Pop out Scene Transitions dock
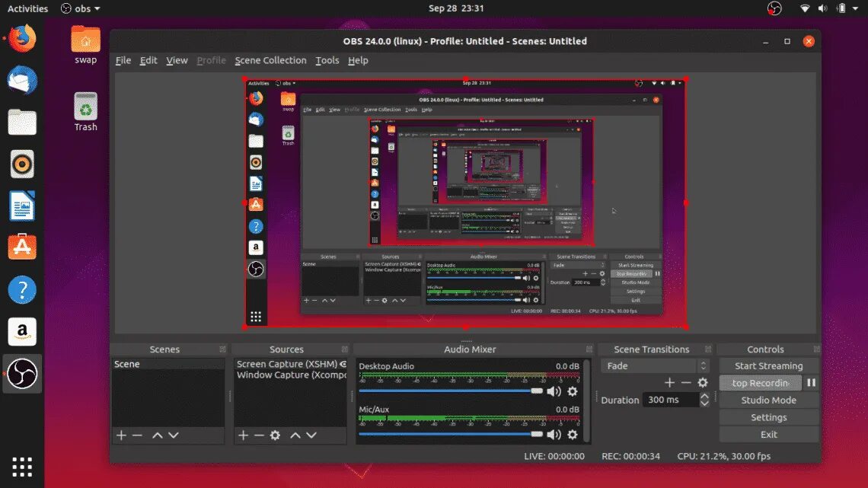 (707, 349)
